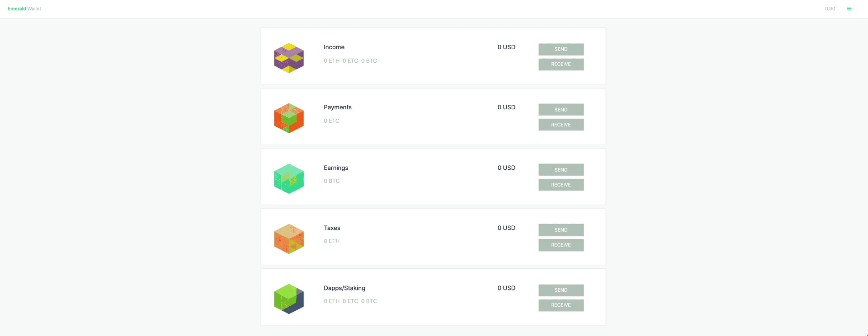Open the green hamburger menu
This screenshot has height=336, width=868.
[849, 8]
